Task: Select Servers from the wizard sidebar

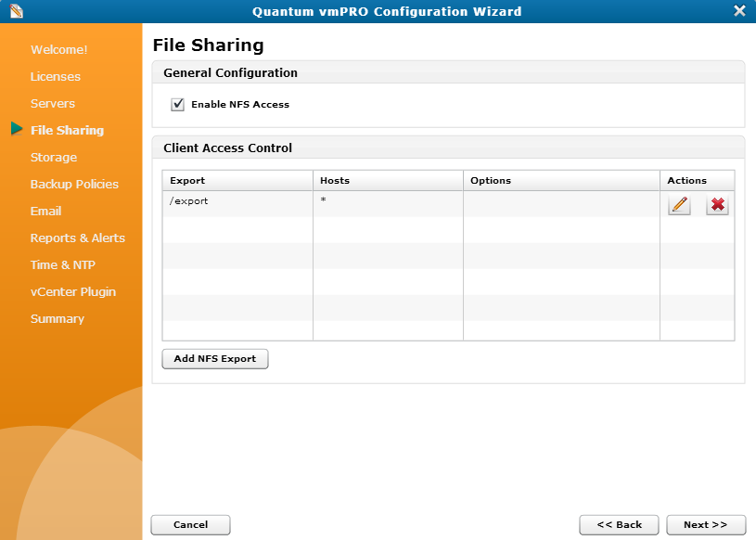Action: [x=52, y=103]
